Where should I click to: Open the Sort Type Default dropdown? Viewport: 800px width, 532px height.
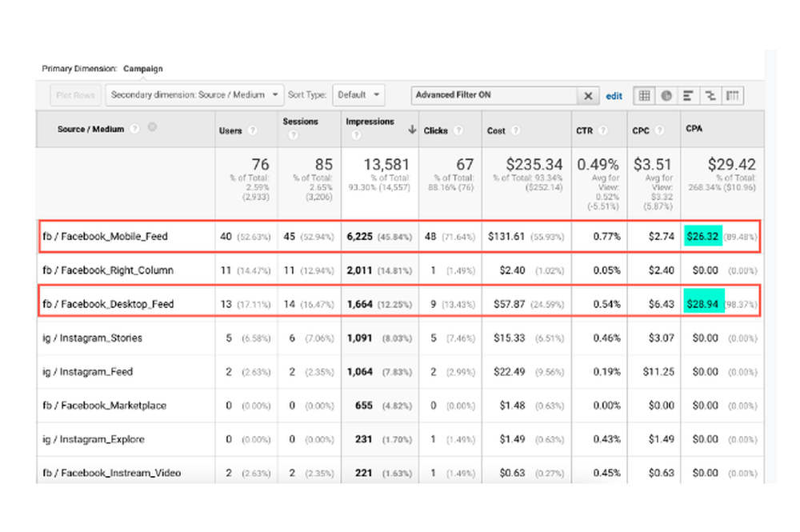click(358, 95)
